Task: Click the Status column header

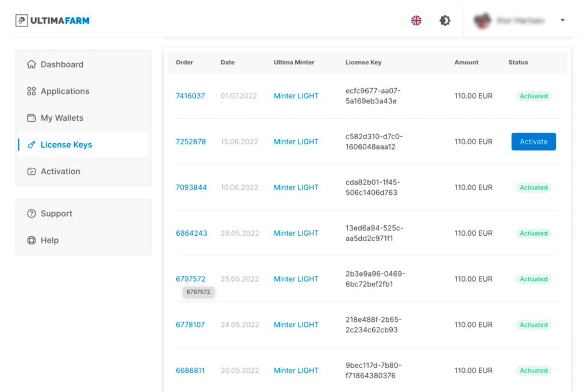Action: (x=519, y=62)
